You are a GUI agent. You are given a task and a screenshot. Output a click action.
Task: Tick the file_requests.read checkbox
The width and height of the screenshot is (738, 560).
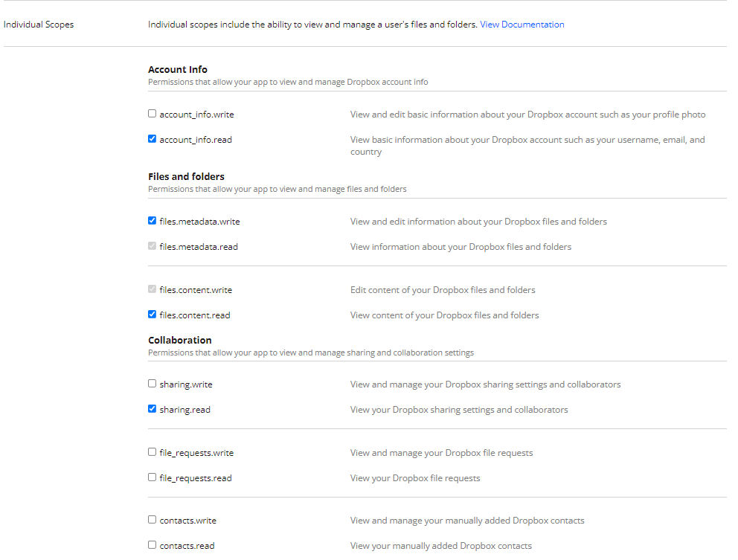click(x=152, y=477)
